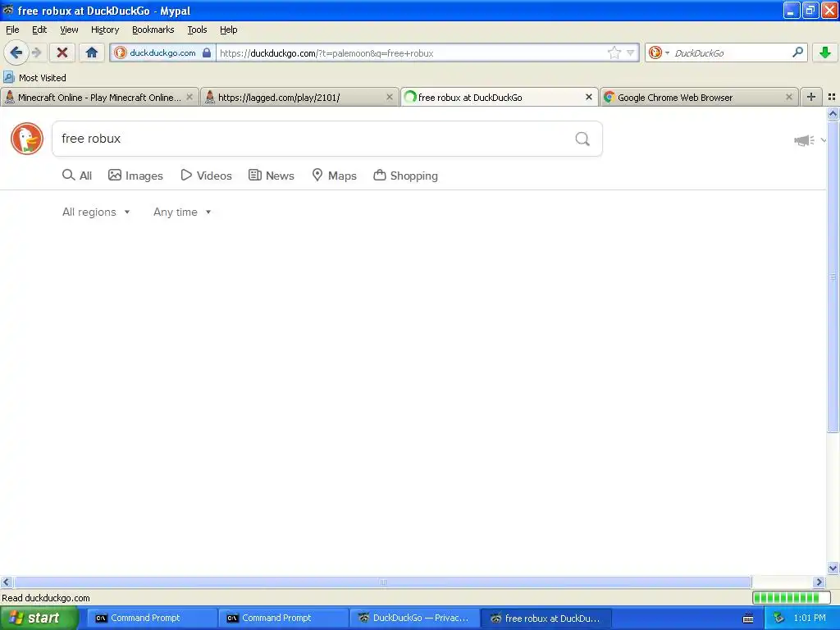
Task: Open the address bar history dropdown arrow
Action: [x=631, y=52]
